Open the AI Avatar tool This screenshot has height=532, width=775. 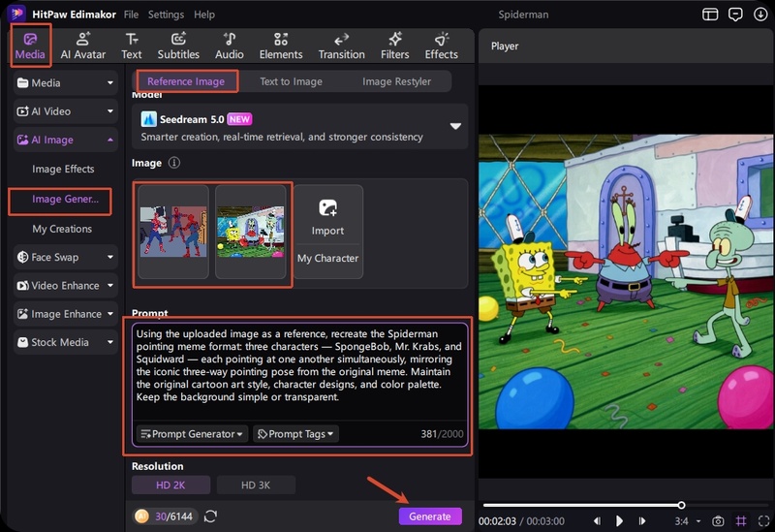[x=83, y=46]
